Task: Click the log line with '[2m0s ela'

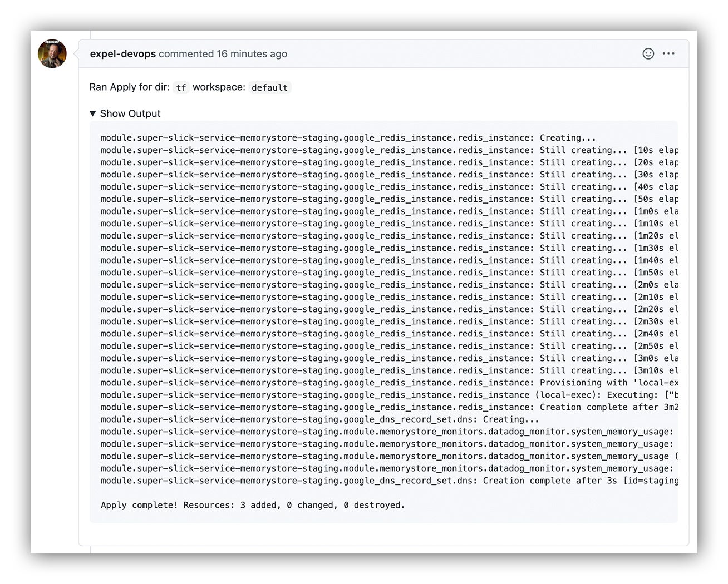Action: click(x=389, y=285)
